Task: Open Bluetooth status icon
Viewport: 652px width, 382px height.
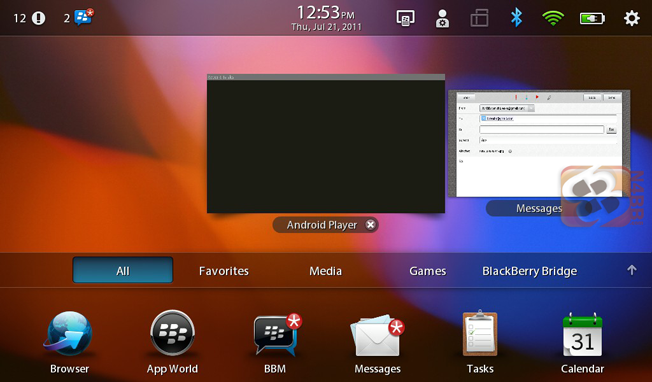Action: coord(516,18)
